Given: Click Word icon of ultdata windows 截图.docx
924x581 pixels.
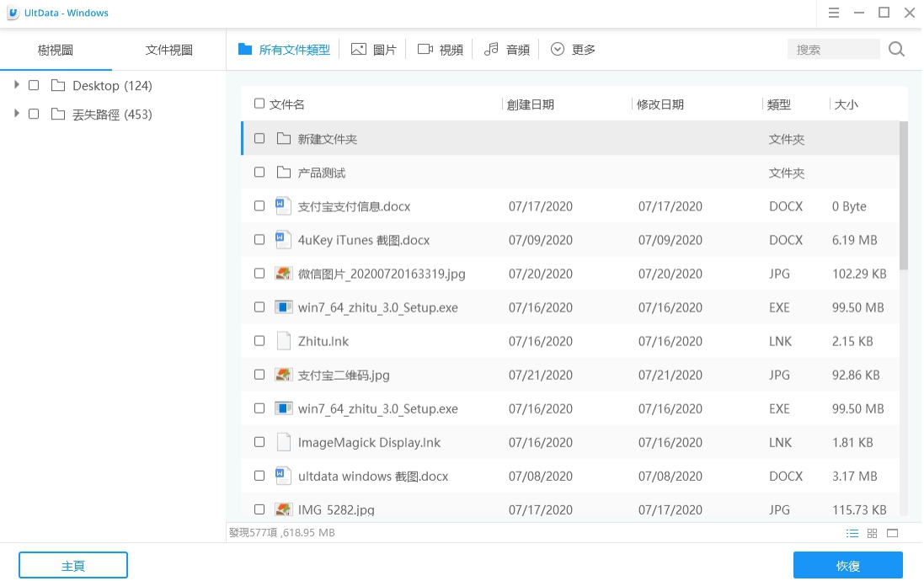Looking at the screenshot, I should 284,476.
